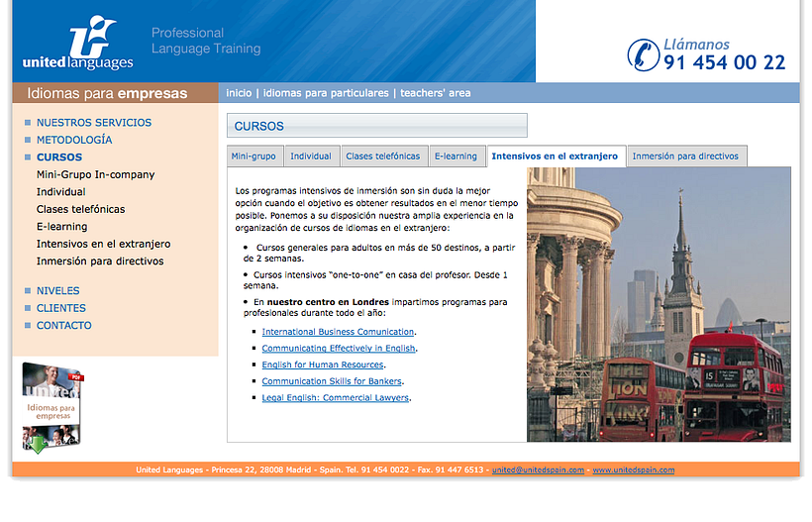Open NUESTROS SERVICIOS in the sidebar
The image size is (812, 522).
pyautogui.click(x=94, y=123)
